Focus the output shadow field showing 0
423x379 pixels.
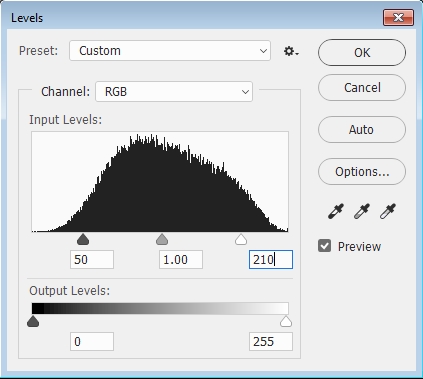pyautogui.click(x=92, y=341)
